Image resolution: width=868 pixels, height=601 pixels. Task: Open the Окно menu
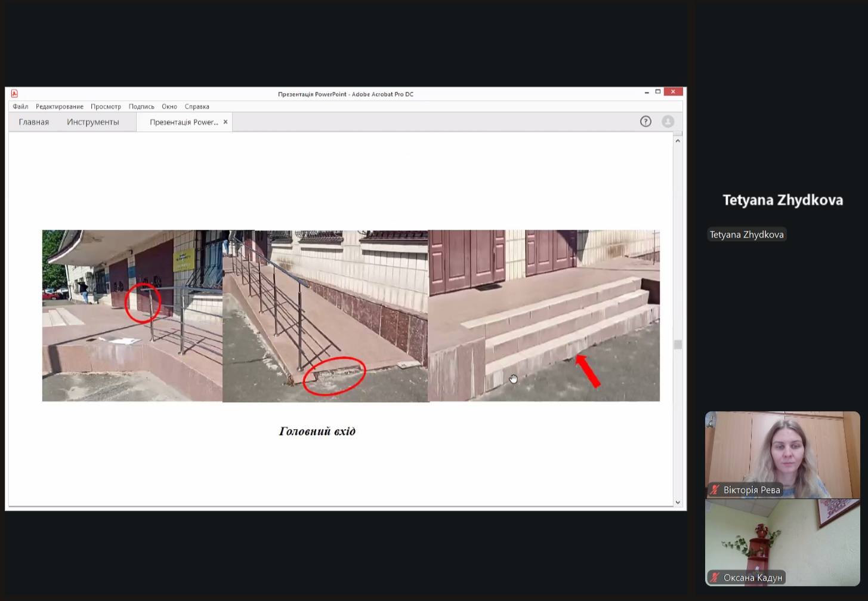[x=169, y=107]
